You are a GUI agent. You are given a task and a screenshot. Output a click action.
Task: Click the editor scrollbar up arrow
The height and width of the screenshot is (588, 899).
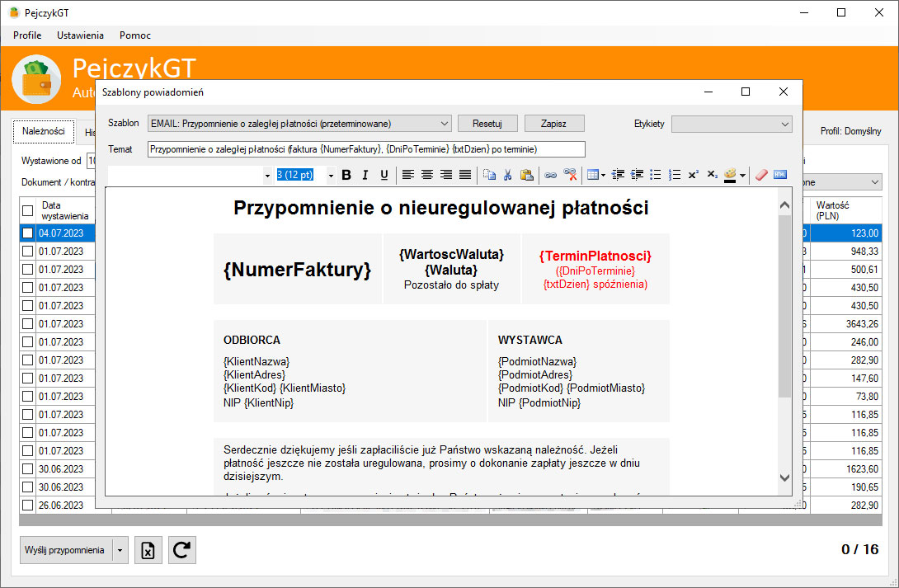pyautogui.click(x=785, y=205)
